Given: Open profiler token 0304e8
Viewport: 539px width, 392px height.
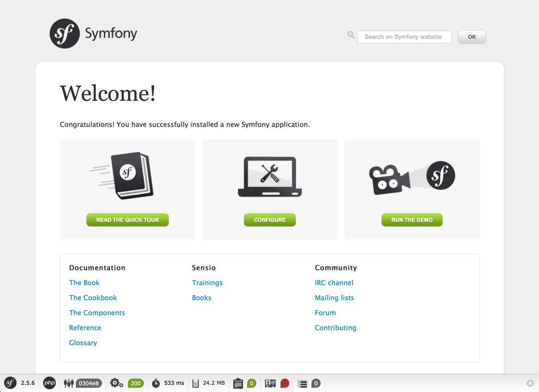Looking at the screenshot, I should (x=89, y=384).
